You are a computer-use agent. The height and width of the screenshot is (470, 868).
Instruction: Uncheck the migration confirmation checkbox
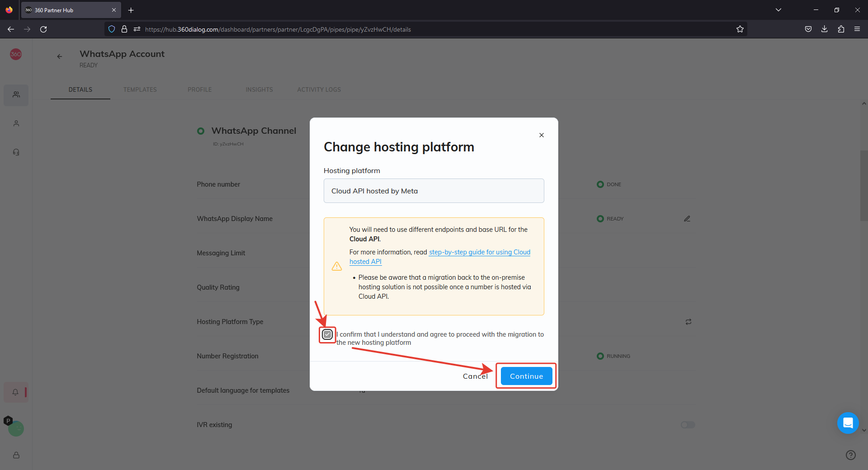coord(327,334)
